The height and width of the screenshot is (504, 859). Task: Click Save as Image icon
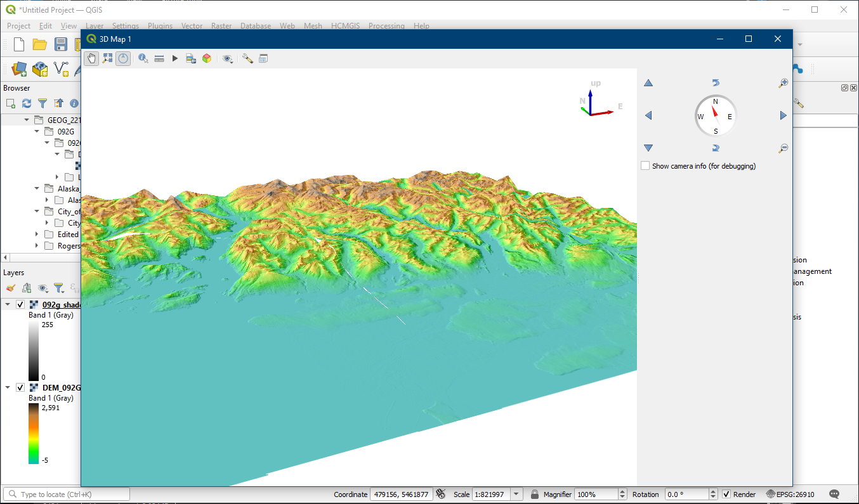(190, 58)
